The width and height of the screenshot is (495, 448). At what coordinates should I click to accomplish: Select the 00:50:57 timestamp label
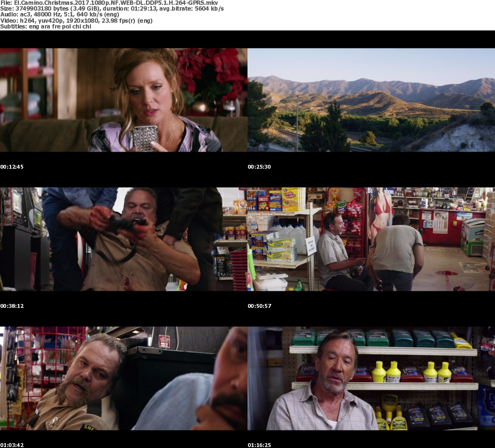tap(260, 306)
